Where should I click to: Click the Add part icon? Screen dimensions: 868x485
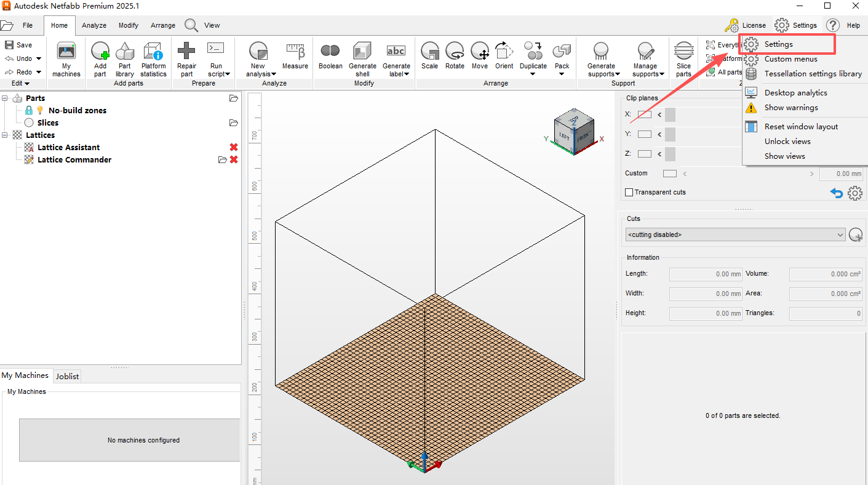pos(100,52)
